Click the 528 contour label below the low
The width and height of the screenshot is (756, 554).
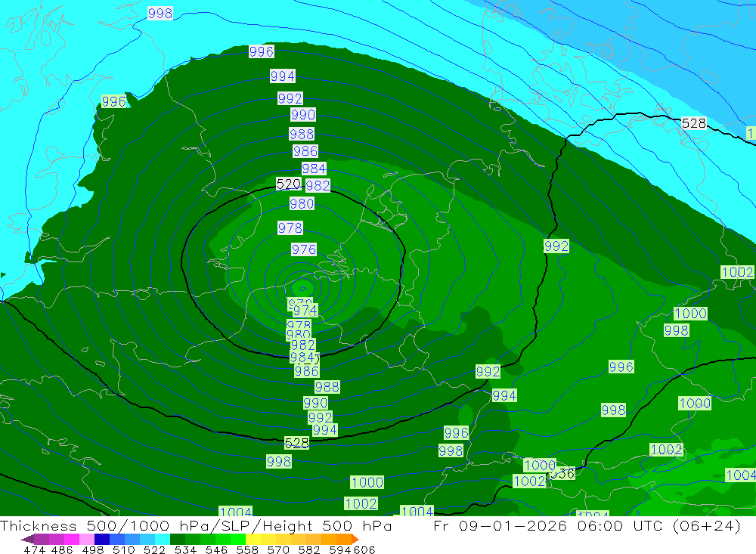[x=296, y=443]
